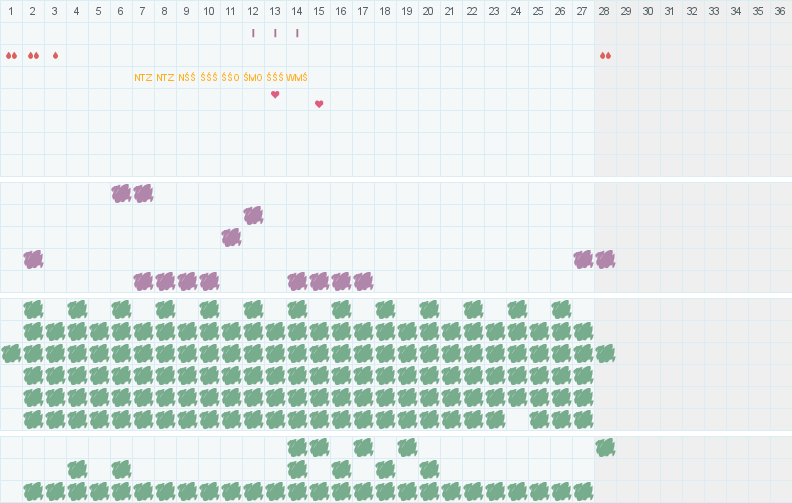Click the purple scribble mark on day 6
This screenshot has height=503, width=792.
point(121,193)
